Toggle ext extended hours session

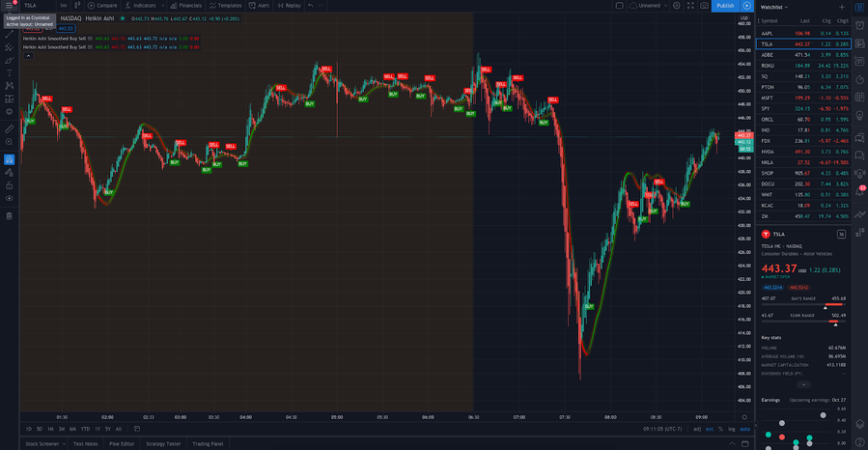(709, 429)
